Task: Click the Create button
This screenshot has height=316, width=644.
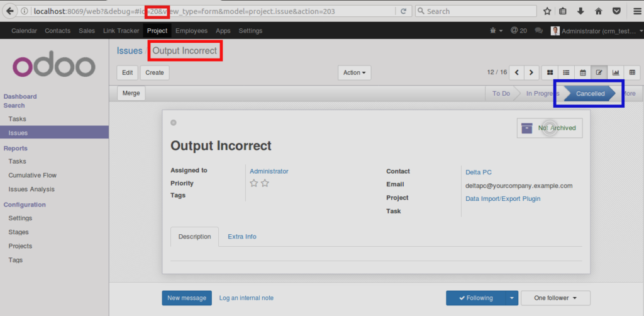Action: [155, 73]
